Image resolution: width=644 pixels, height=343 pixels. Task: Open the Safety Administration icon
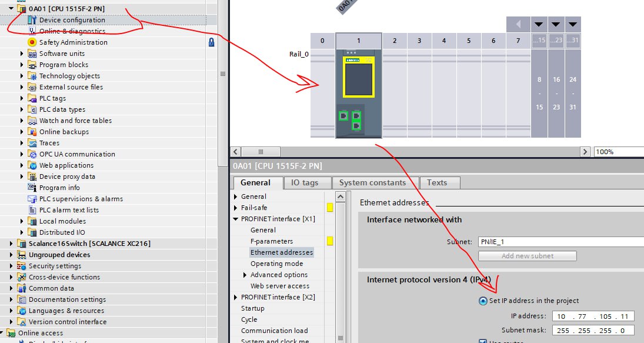[x=32, y=42]
